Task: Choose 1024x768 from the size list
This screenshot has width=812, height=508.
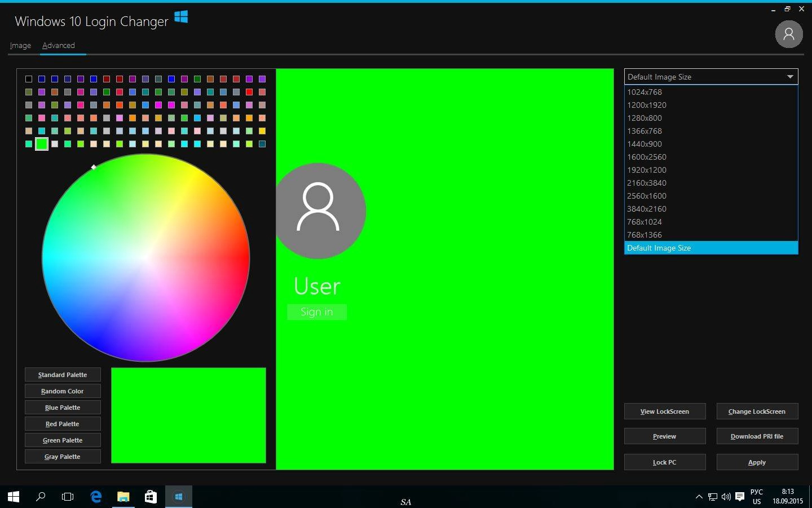Action: coord(711,92)
